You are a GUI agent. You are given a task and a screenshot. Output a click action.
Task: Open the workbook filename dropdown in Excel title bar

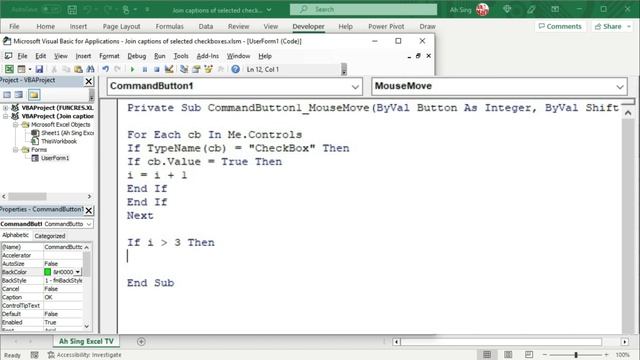[x=269, y=10]
